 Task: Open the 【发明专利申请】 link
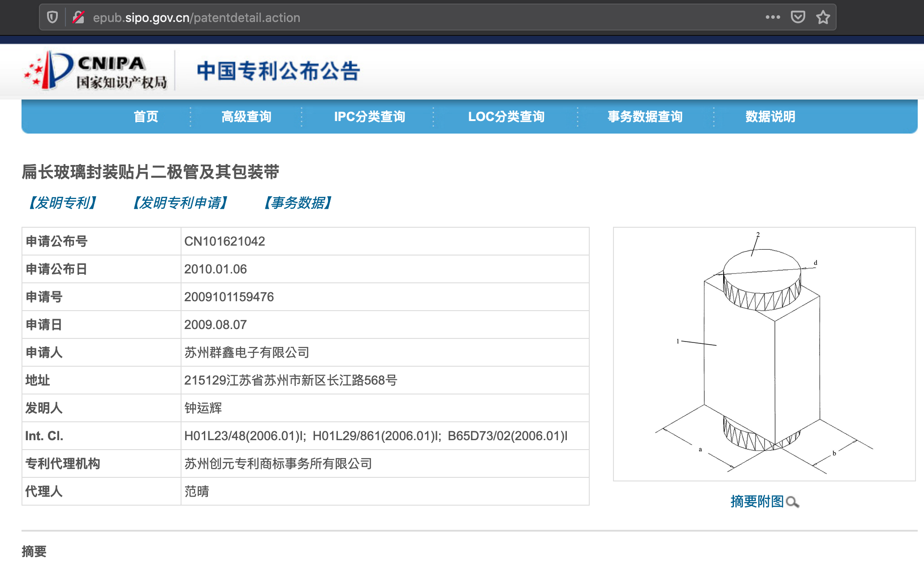(x=180, y=203)
